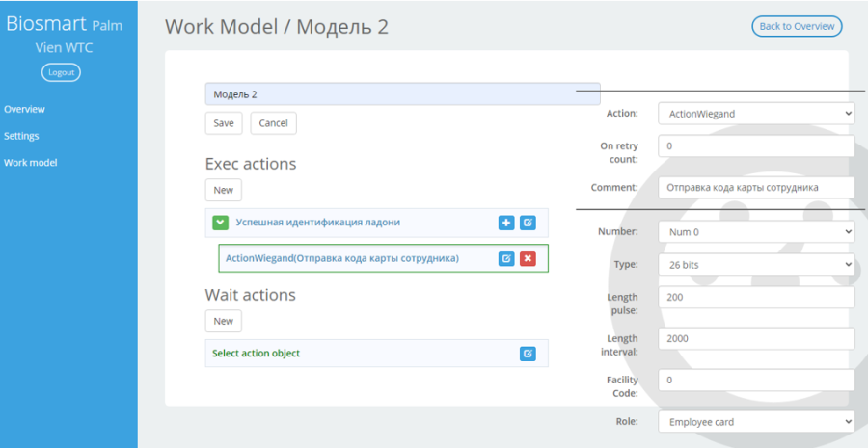The height and width of the screenshot is (448, 868).
Task: Go to Overview in sidebar
Action: click(x=24, y=109)
